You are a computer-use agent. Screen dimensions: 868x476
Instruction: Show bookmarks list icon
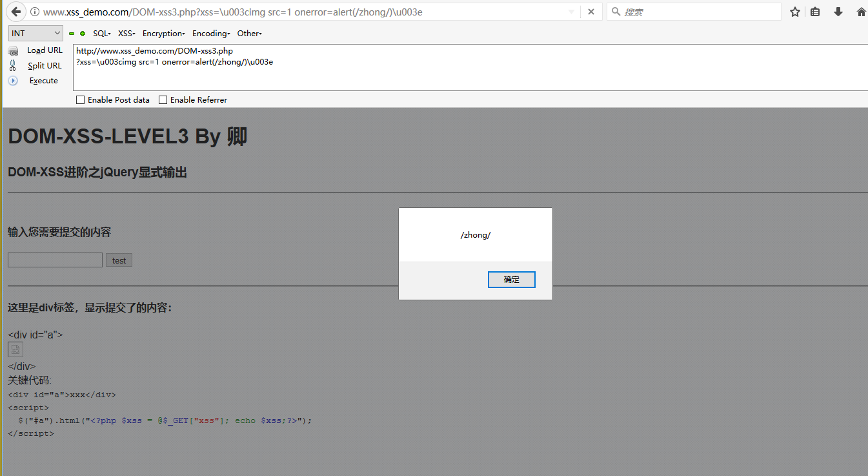[816, 12]
